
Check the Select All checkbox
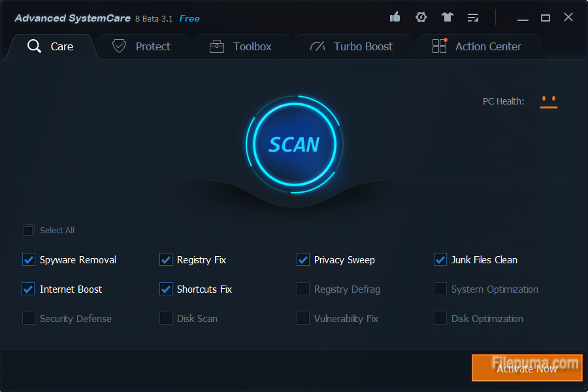point(28,231)
